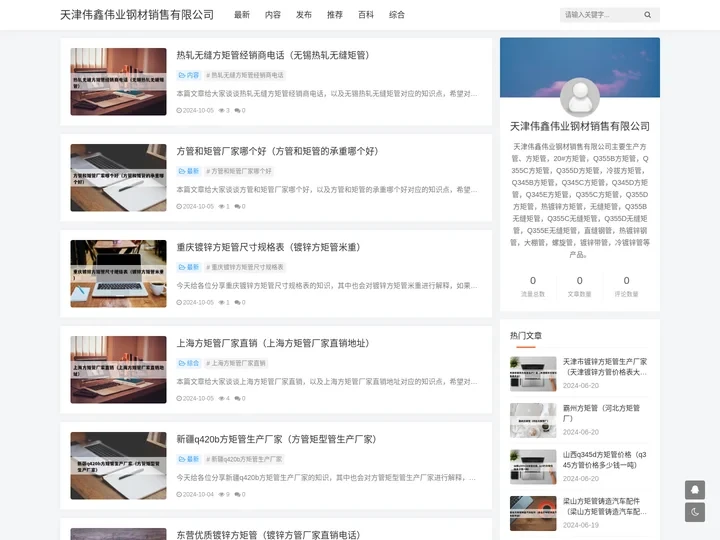Open article 东营优质镀锌方矩管 title
This screenshot has width=720, height=540.
pyautogui.click(x=268, y=534)
